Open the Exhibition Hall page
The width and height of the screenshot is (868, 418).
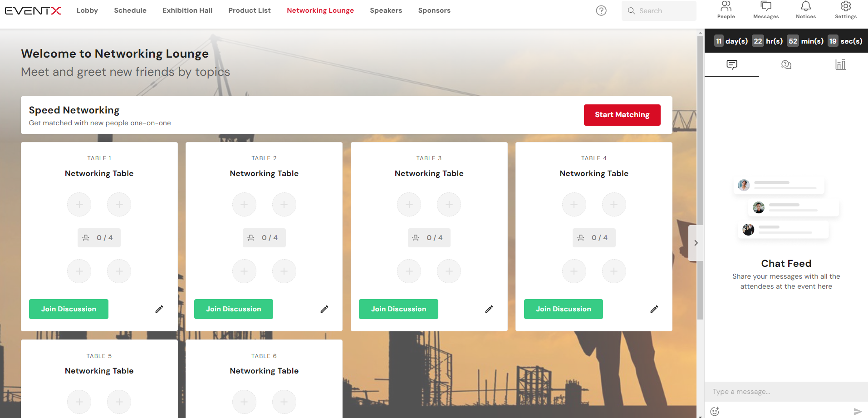coord(187,10)
